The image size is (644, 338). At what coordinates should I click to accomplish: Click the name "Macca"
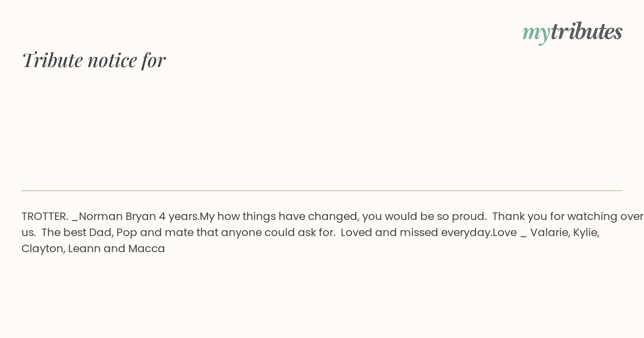pyautogui.click(x=147, y=248)
